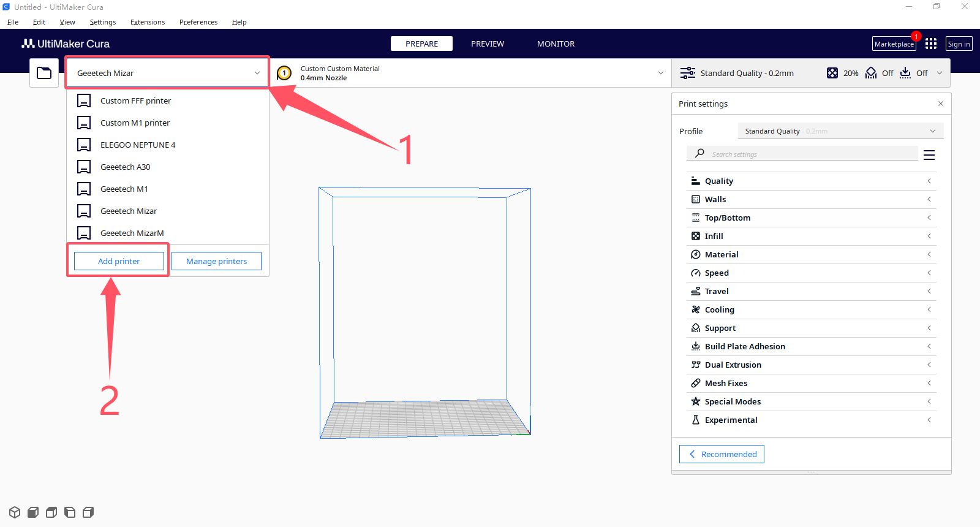This screenshot has width=980, height=527.
Task: Switch to the MONITOR stage tab
Action: coord(556,44)
